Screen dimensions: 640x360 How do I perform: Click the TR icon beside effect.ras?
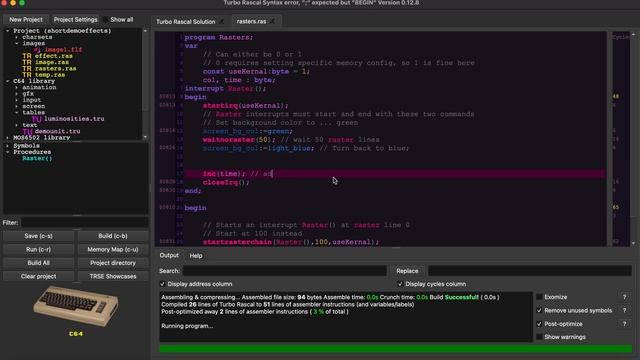point(27,56)
